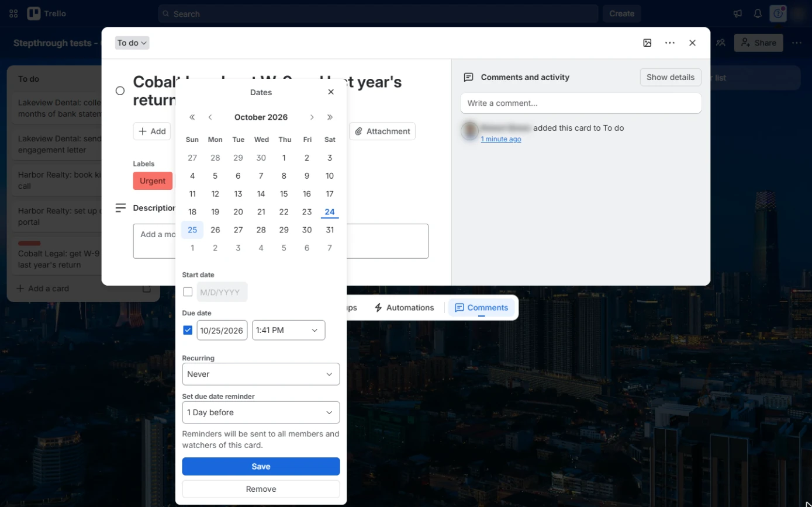Uncheck the Due date checkbox
The image size is (812, 507).
tap(188, 330)
